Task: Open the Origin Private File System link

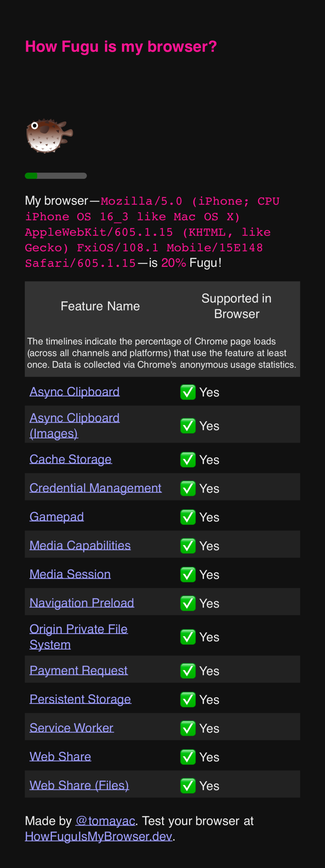Action: click(79, 629)
